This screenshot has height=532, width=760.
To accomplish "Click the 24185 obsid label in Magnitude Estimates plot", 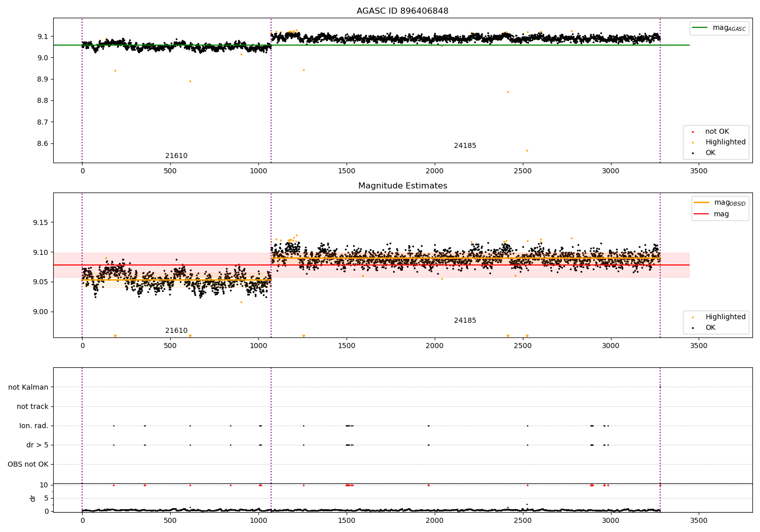I will tap(465, 321).
